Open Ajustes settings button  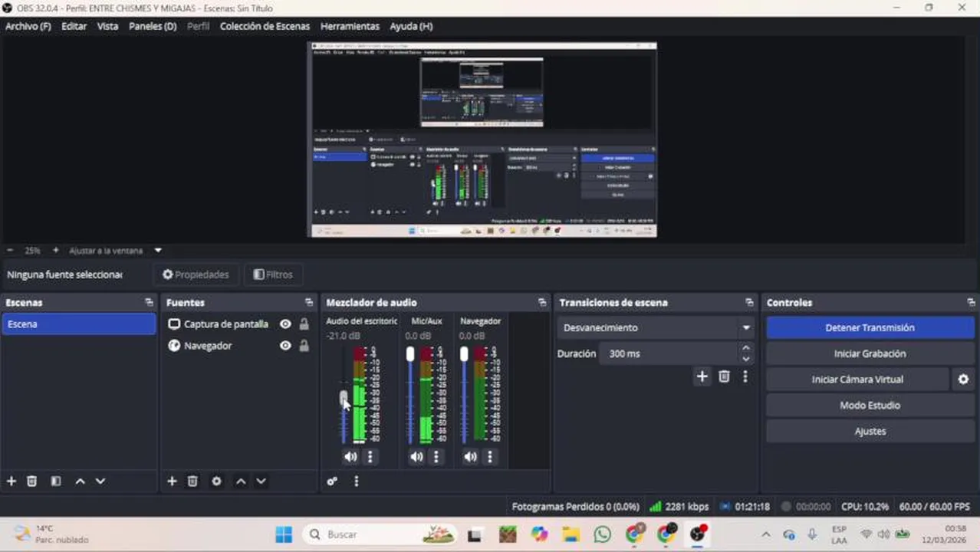(870, 432)
